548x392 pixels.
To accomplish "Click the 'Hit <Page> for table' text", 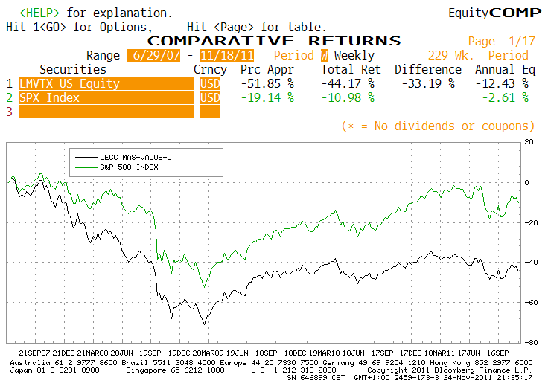I will (257, 28).
